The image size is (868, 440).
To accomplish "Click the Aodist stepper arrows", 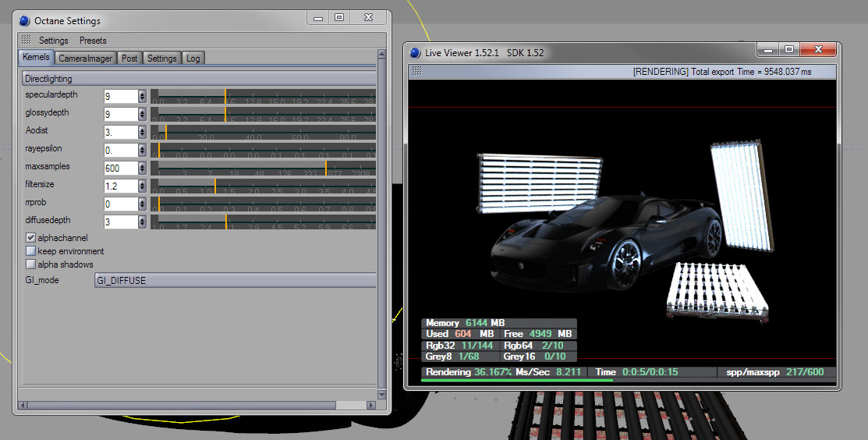I will click(x=142, y=133).
